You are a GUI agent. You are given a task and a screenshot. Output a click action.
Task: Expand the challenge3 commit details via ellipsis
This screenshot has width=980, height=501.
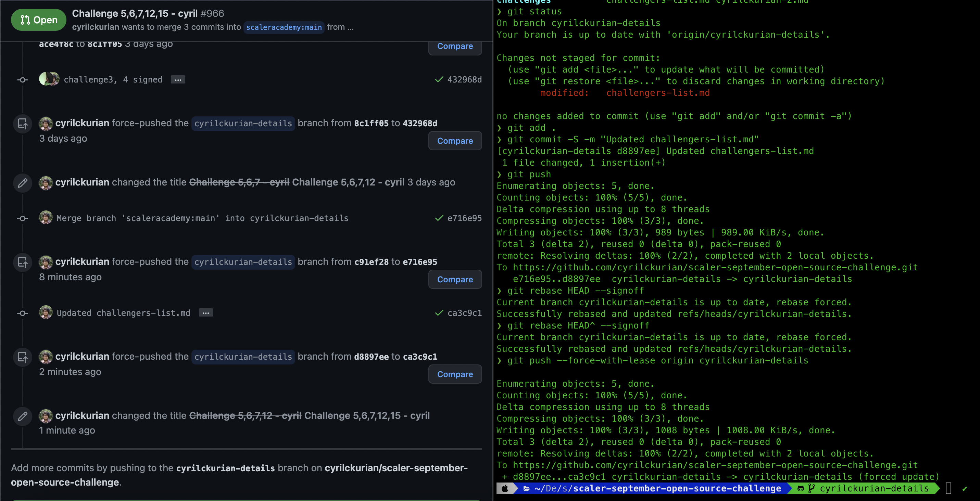[x=178, y=79]
